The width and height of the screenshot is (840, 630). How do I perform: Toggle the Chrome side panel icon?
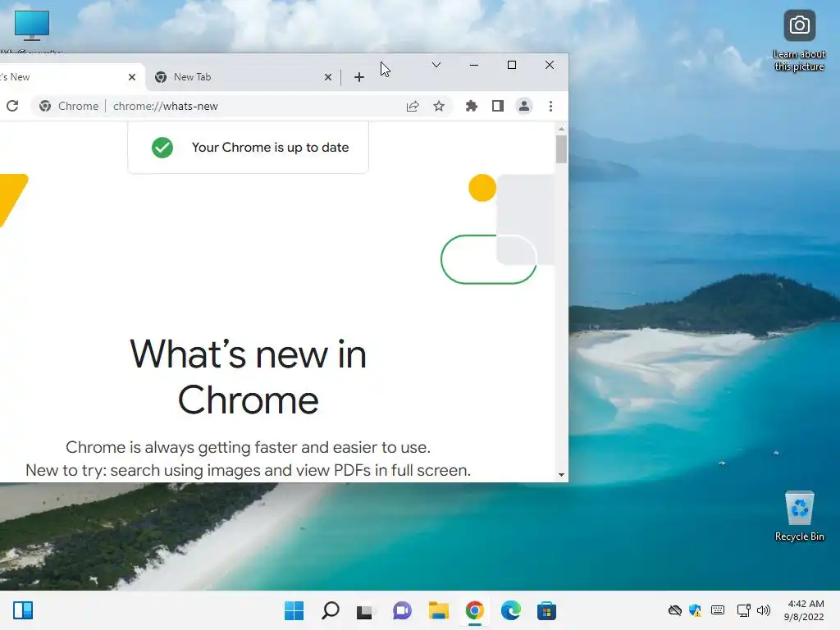coord(498,106)
